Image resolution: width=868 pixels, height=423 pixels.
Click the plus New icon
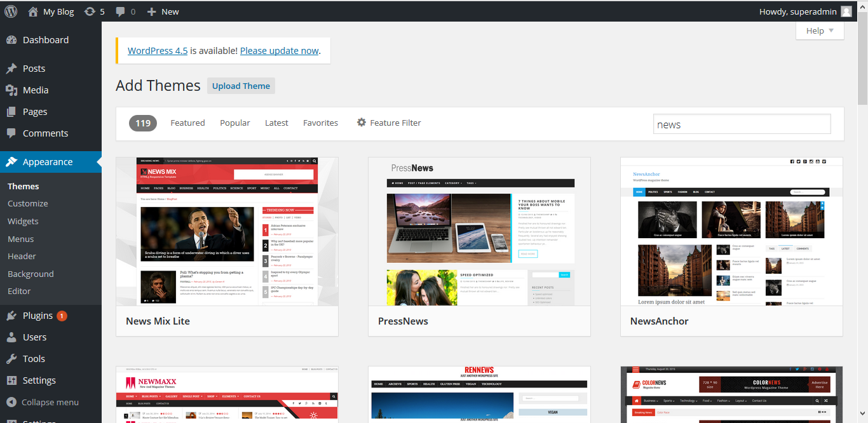151,11
